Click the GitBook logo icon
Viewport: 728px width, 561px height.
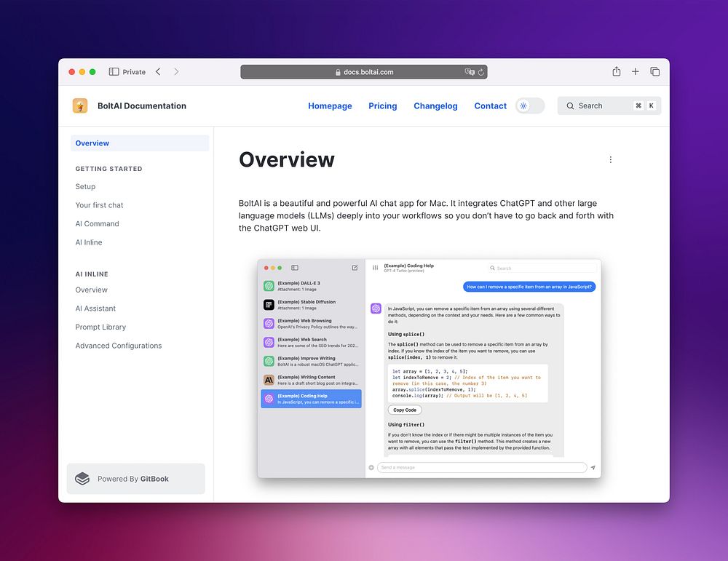coord(82,478)
